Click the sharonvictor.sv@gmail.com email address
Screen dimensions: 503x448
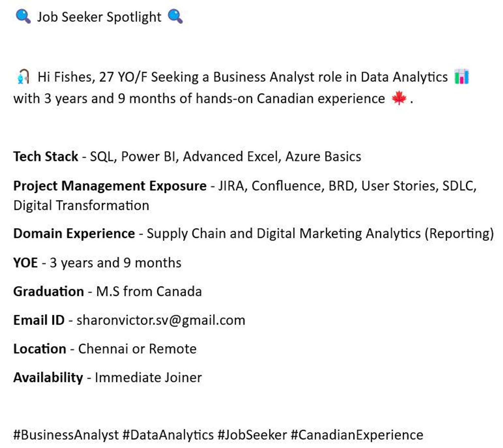point(161,320)
